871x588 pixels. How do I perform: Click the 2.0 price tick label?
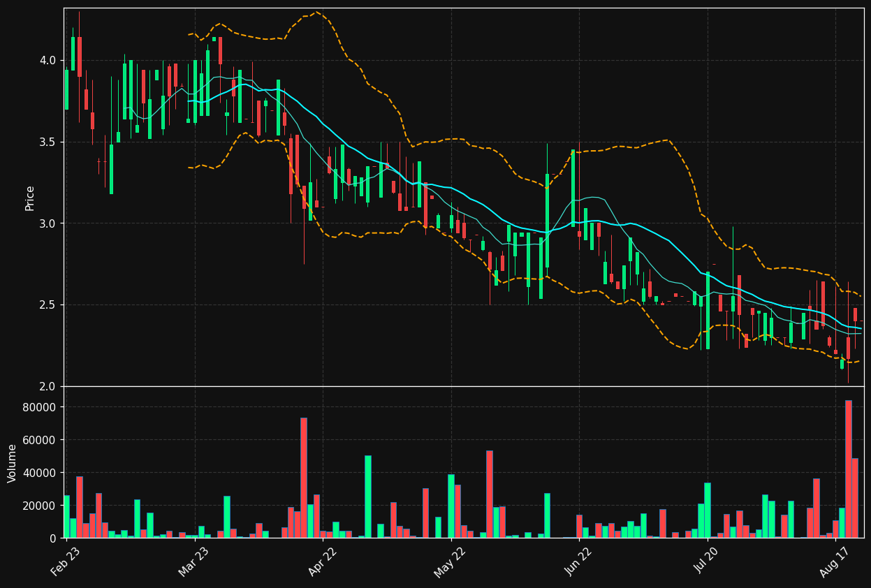(47, 387)
